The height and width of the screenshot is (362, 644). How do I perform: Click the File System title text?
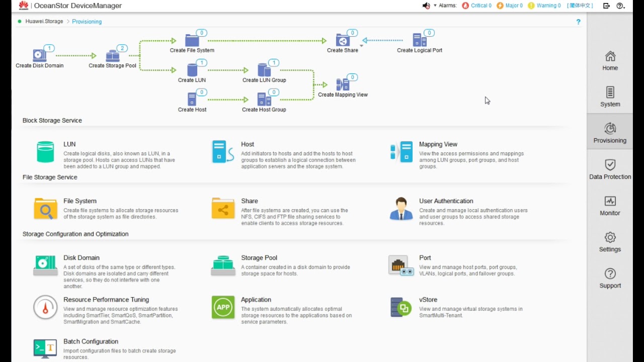pos(80,201)
